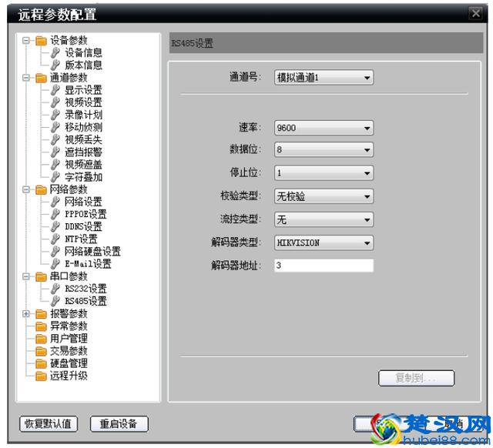Screen dimensions: 493x448
Task: Click the wrench icon beside NTP设置
Action: pyautogui.click(x=55, y=239)
